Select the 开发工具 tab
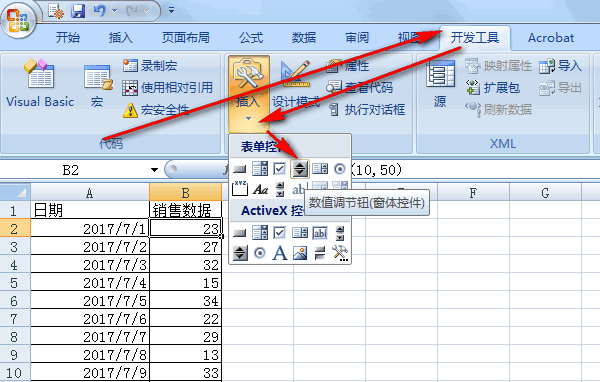 click(x=475, y=38)
